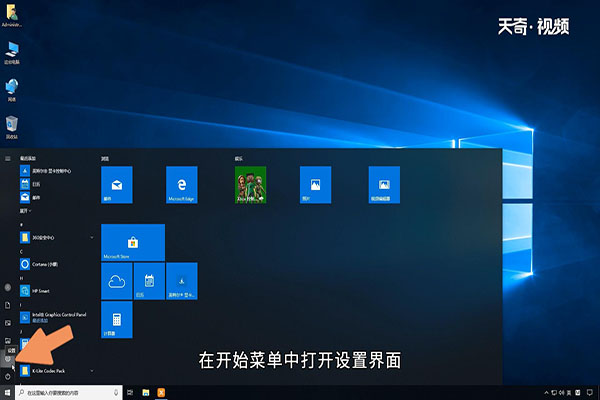
Task: Open the network icon in system tray
Action: [554, 393]
